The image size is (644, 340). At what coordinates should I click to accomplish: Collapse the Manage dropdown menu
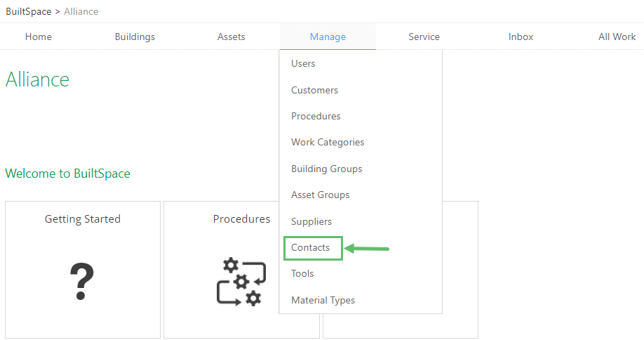click(x=328, y=37)
